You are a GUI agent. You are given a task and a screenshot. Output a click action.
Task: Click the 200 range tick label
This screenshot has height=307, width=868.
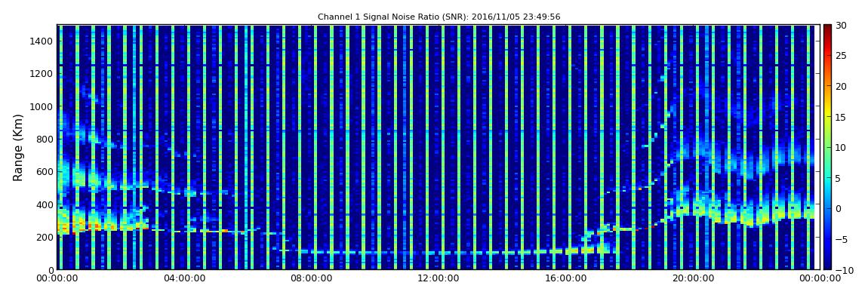pos(45,238)
